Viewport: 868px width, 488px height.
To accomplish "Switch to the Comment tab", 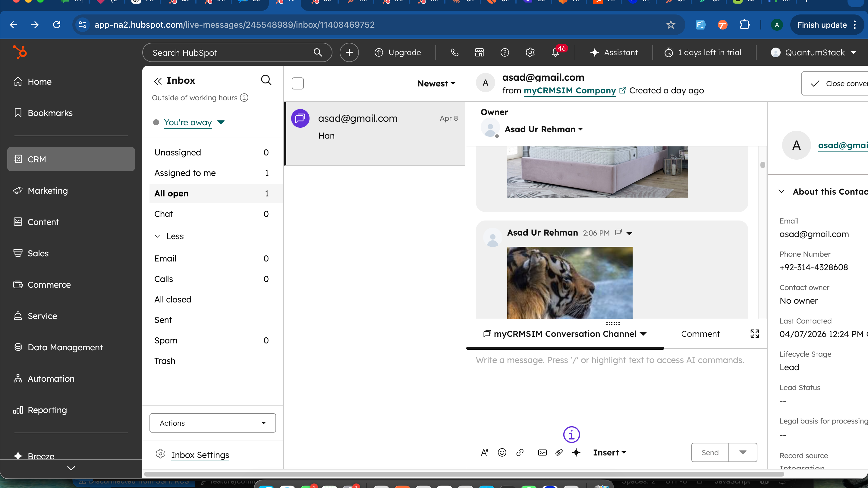I will (x=700, y=334).
